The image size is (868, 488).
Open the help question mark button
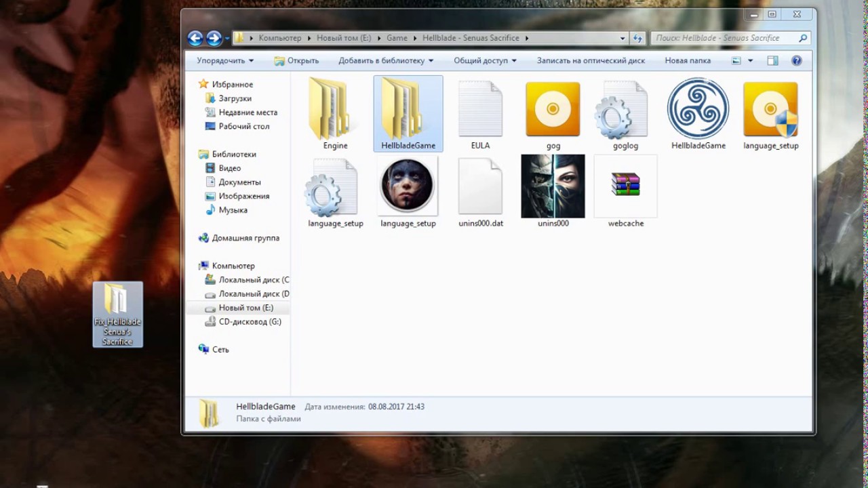coord(797,60)
